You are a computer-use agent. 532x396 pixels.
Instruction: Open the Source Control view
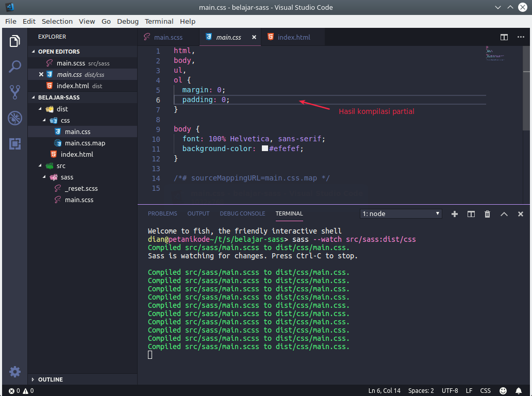point(15,92)
